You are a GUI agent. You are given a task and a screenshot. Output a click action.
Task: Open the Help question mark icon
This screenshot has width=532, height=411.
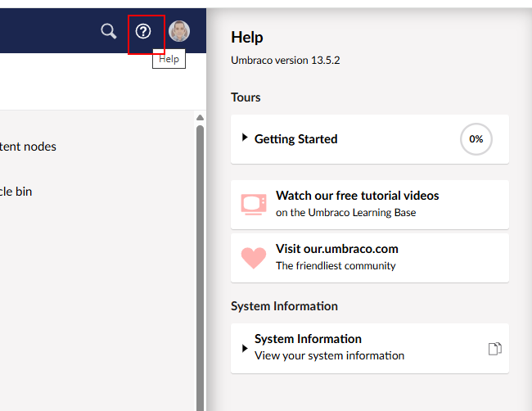pyautogui.click(x=143, y=31)
